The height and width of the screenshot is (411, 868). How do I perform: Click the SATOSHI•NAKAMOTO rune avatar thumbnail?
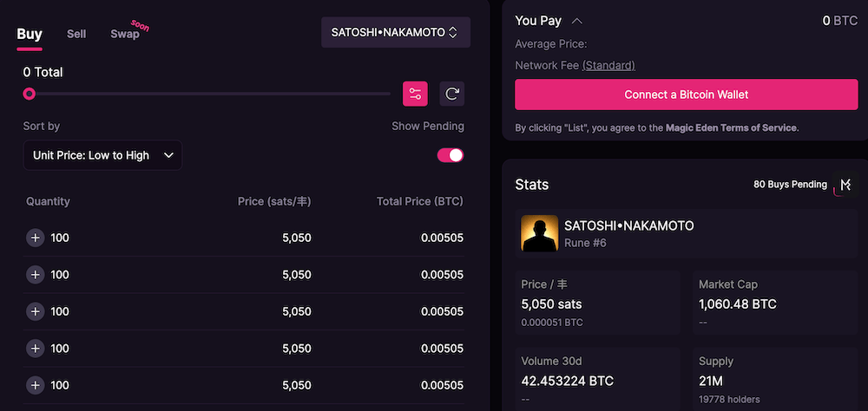pos(539,233)
